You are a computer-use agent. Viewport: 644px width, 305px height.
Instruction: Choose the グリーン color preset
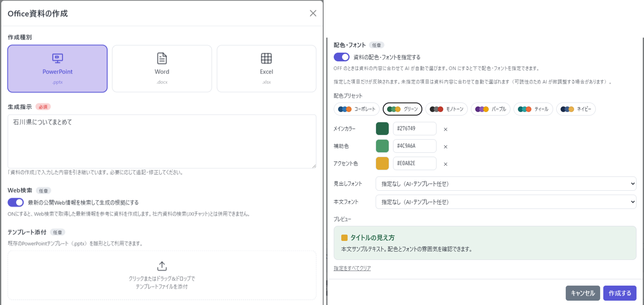(402, 109)
